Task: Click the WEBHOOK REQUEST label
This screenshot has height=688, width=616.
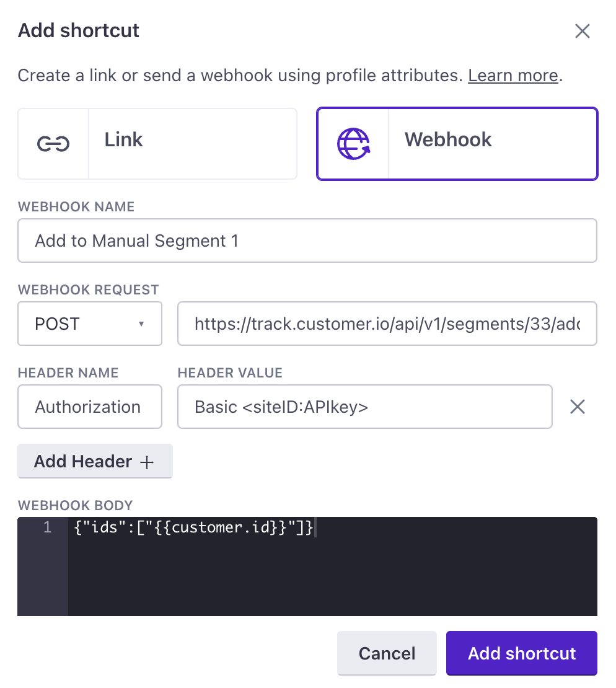Action: [88, 289]
